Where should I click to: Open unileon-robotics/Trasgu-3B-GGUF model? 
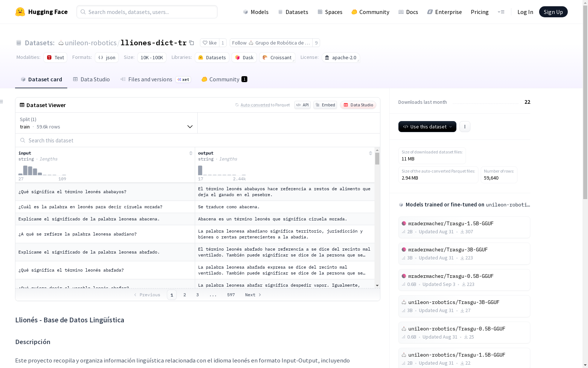[x=464, y=306]
